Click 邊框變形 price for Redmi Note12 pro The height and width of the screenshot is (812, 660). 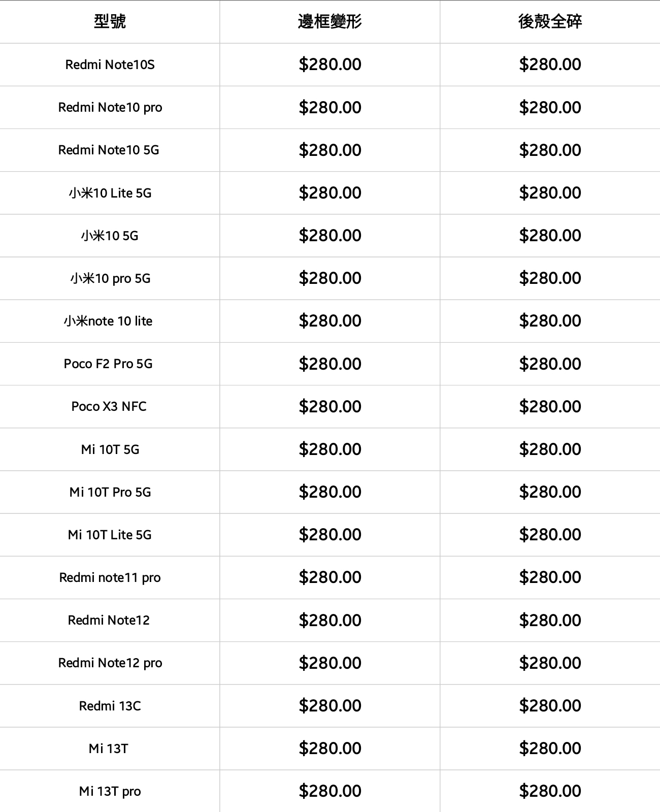330,663
